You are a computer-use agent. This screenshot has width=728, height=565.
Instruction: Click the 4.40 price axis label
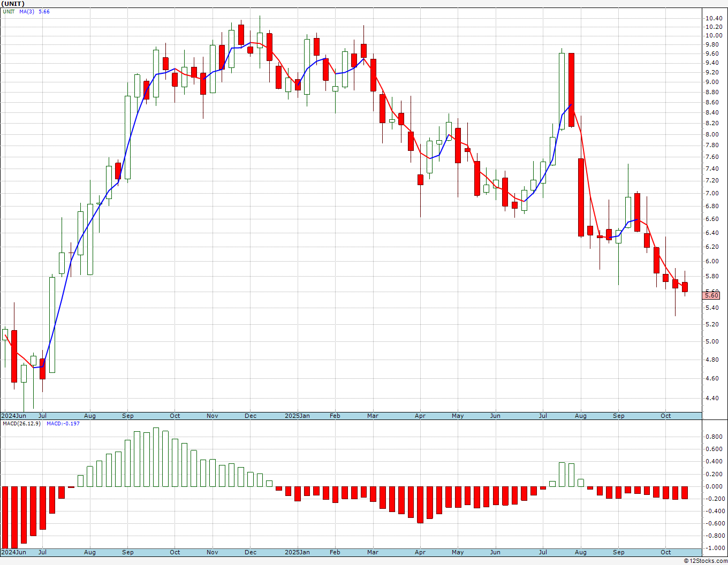tap(711, 398)
